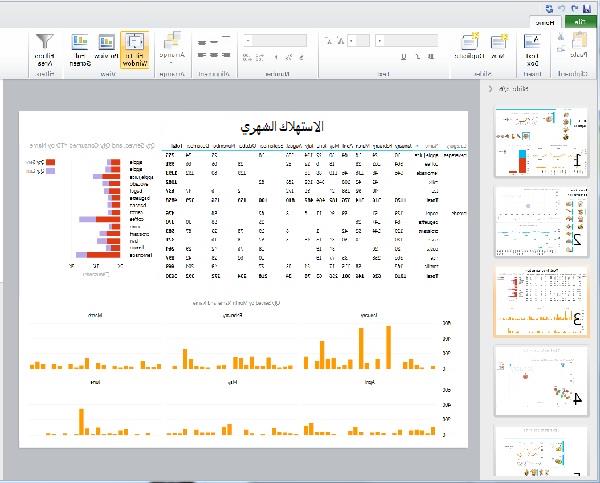
Task: Toggle Underline formatting
Action: tap(404, 57)
